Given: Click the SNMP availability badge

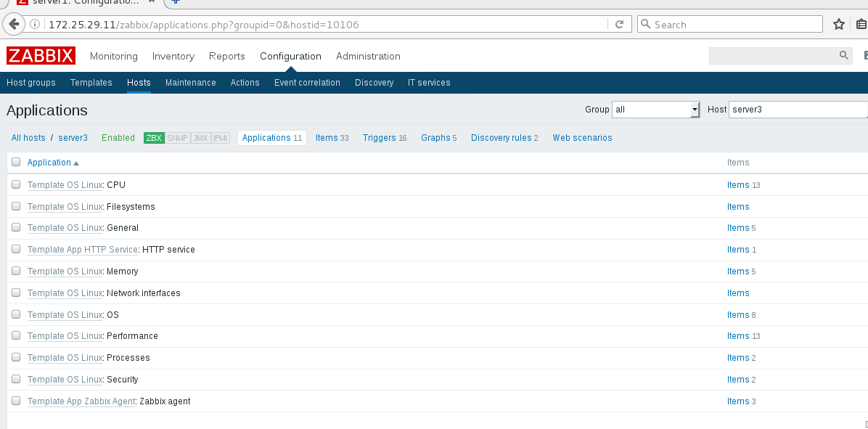Looking at the screenshot, I should 177,138.
